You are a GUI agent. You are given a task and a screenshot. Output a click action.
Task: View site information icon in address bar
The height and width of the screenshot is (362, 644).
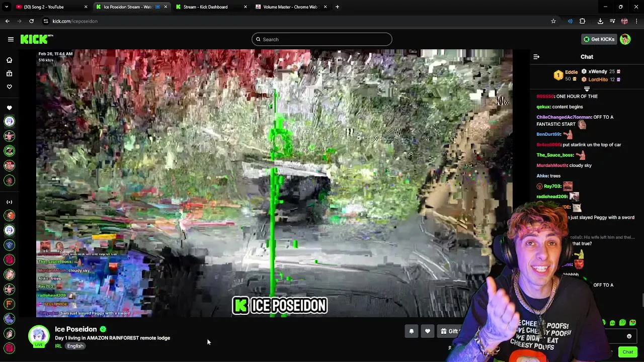(46, 21)
